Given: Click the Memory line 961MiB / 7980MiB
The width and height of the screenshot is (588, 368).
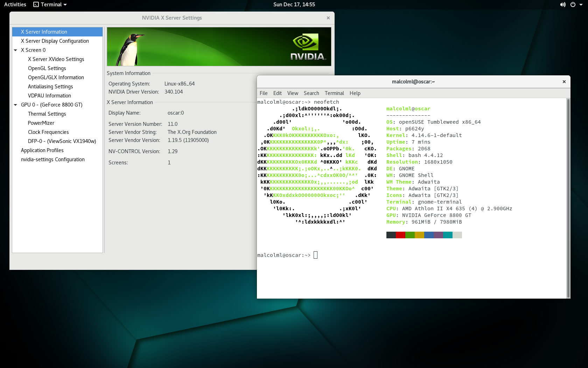Looking at the screenshot, I should coord(424,222).
